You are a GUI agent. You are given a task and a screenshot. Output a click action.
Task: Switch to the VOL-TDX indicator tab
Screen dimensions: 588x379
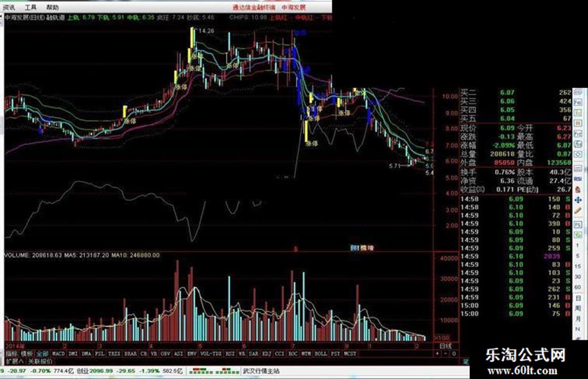point(211,353)
